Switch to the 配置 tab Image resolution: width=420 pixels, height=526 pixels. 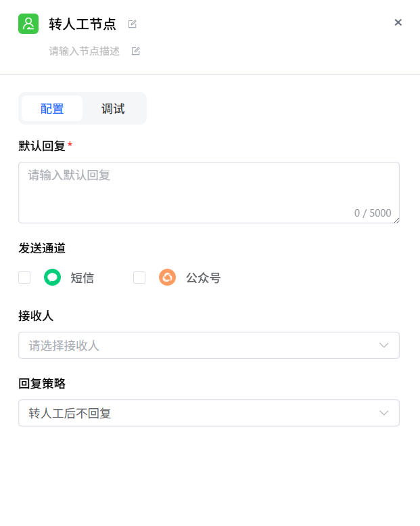52,108
